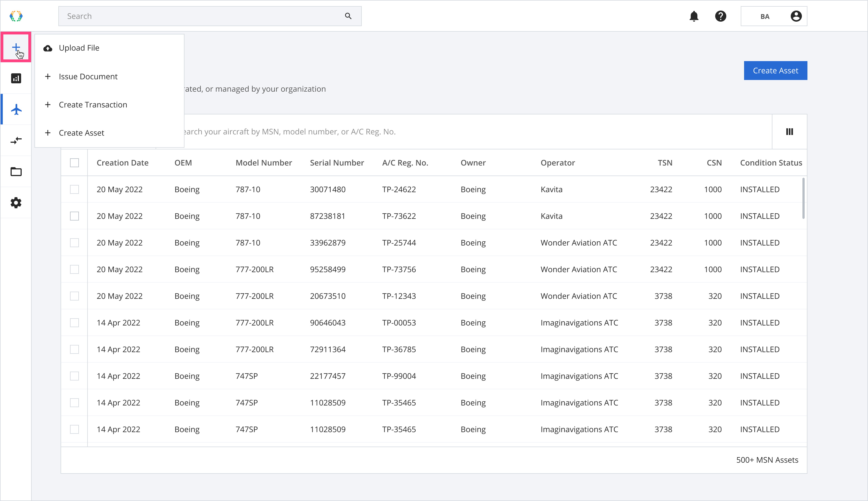Click the app logo at top left
868x501 pixels.
[16, 16]
